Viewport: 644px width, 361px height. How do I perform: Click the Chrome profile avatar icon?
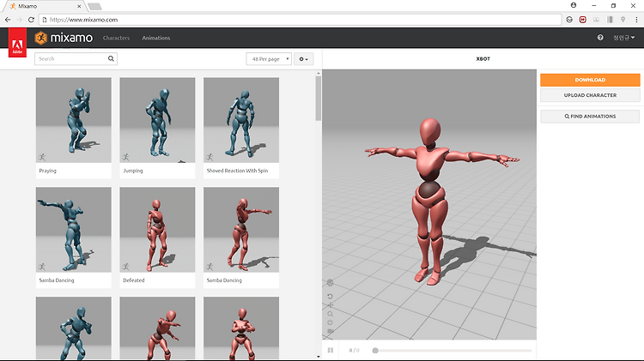click(574, 5)
